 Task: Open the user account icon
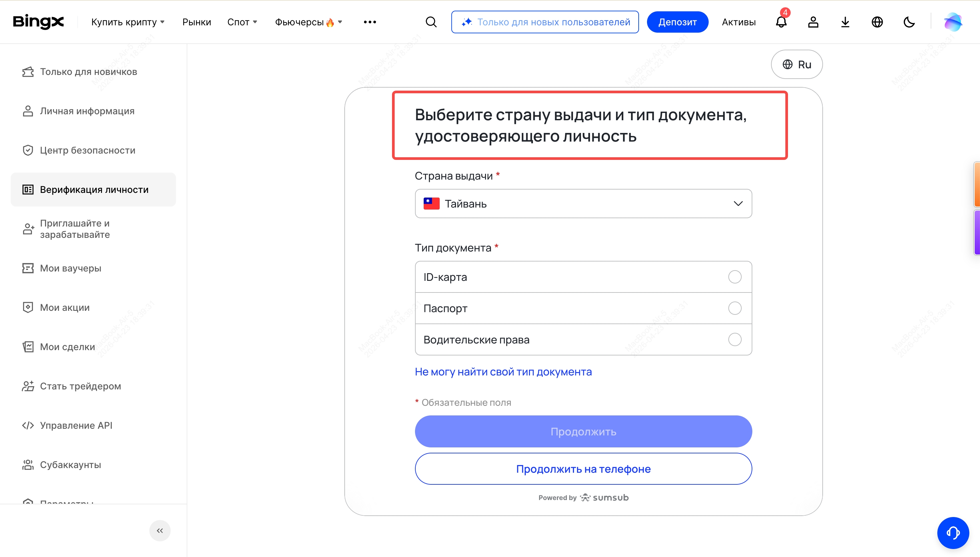[813, 22]
